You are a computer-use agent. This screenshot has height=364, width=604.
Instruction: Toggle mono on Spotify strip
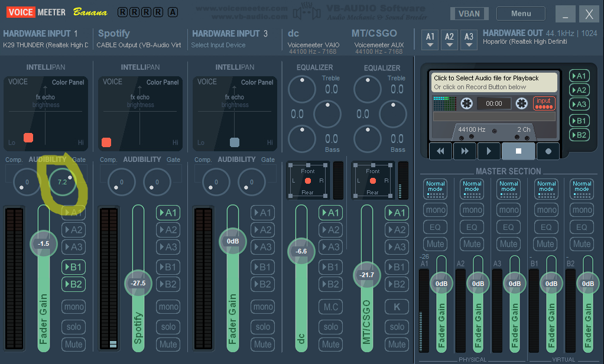pyautogui.click(x=168, y=307)
